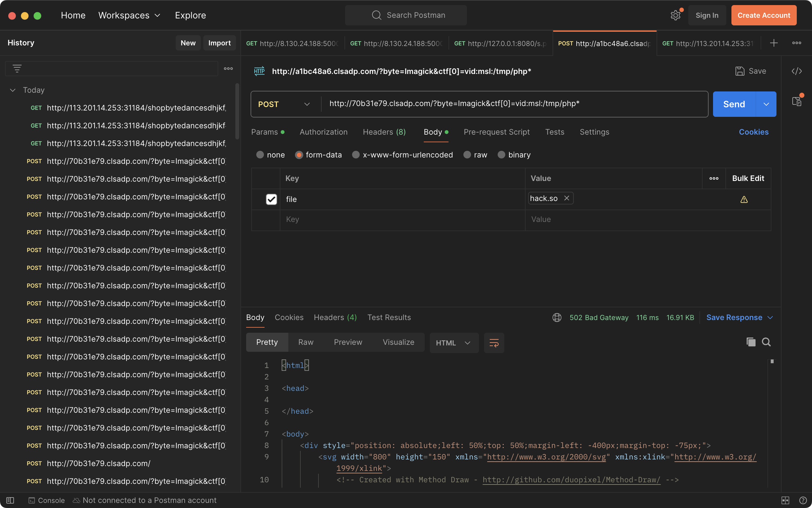Click the history sidebar scrollbar
Viewport: 812px width, 508px height.
point(237,111)
